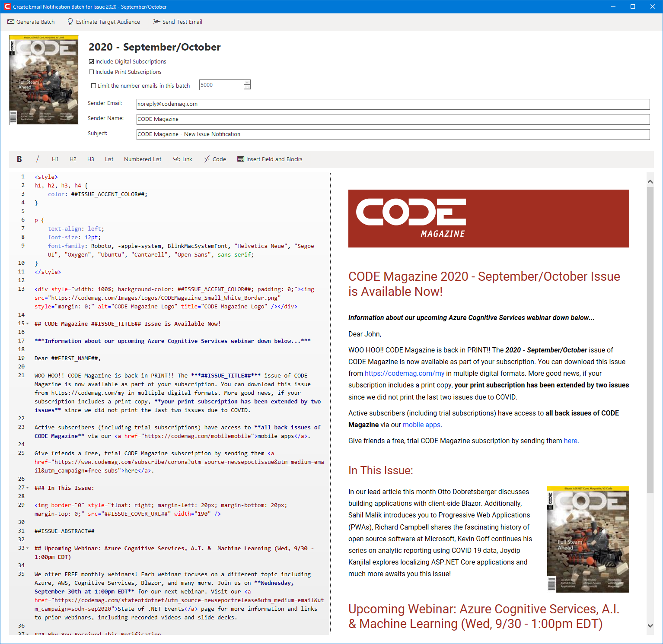
Task: Click the closing </style> tag on line 11
Action: click(x=48, y=272)
